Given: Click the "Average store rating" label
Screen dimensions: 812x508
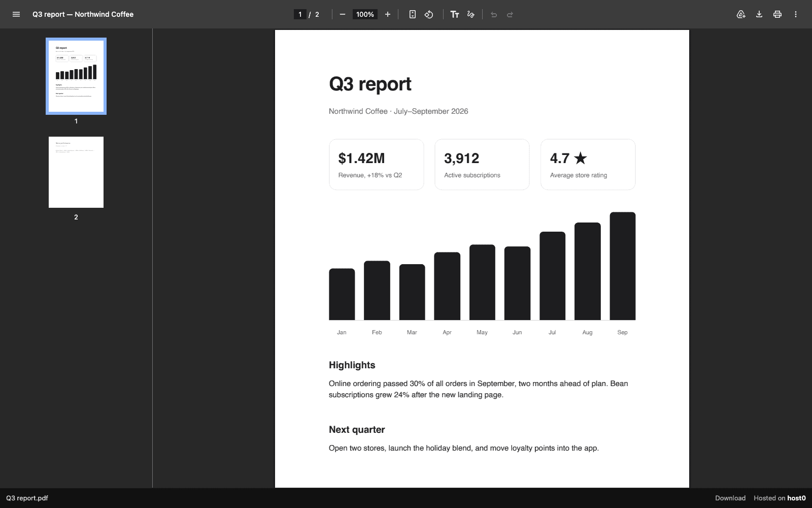Looking at the screenshot, I should coord(579,175).
